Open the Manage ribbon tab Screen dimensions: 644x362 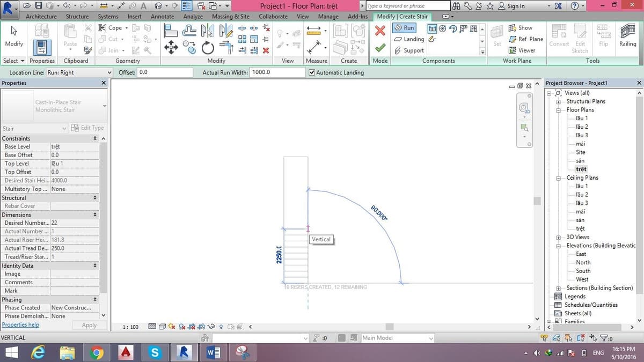tap(328, 17)
